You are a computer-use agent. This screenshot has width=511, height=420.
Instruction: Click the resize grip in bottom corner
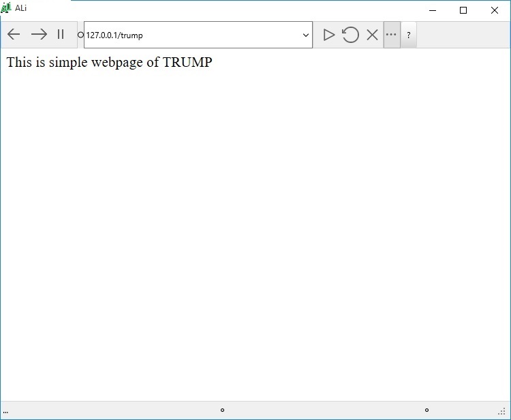click(x=502, y=412)
